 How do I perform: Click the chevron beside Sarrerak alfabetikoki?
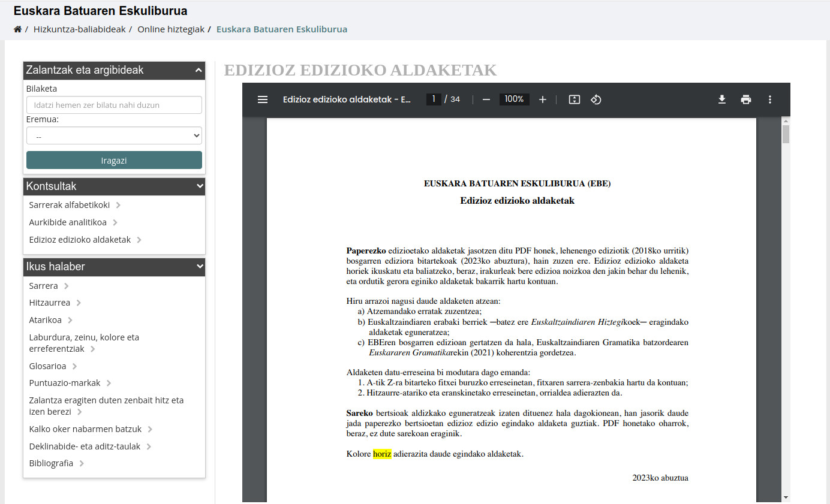coord(118,206)
